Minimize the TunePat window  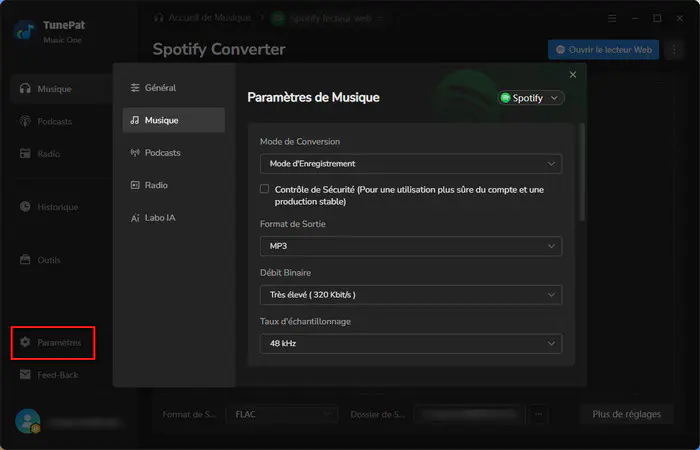pos(635,18)
